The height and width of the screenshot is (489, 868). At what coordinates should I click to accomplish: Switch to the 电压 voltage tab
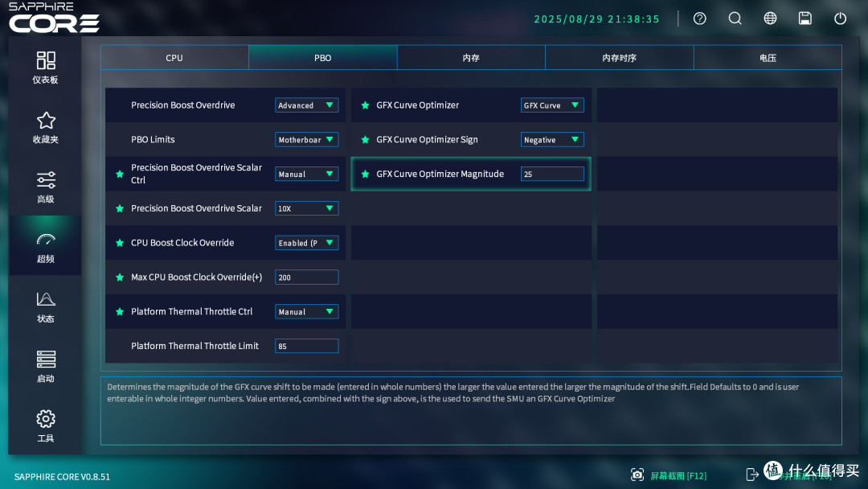click(768, 58)
